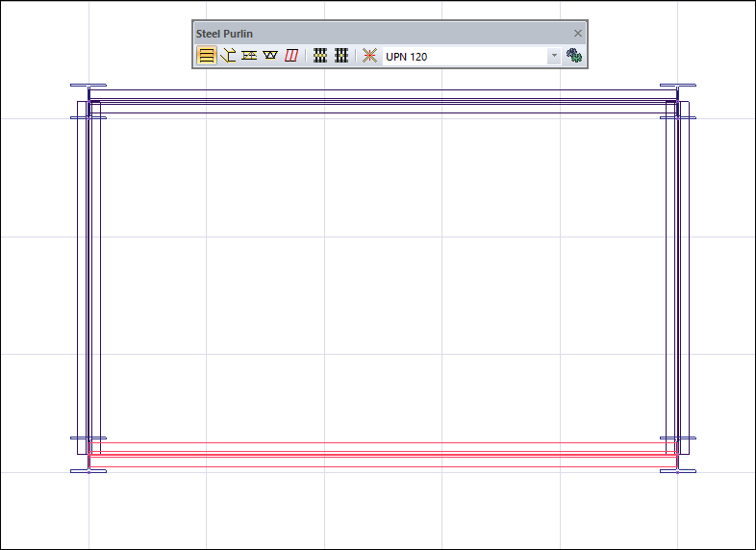Select the right vertical steel beam

pyautogui.click(x=677, y=278)
